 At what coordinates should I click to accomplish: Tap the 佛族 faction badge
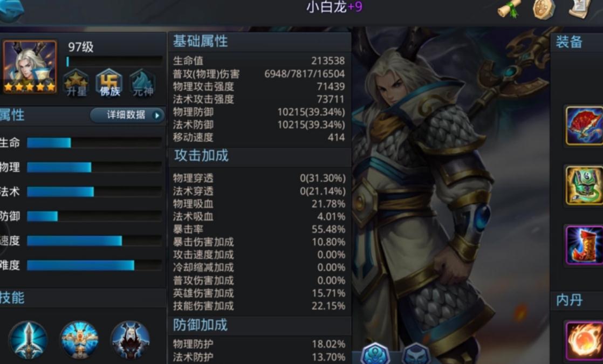[109, 84]
